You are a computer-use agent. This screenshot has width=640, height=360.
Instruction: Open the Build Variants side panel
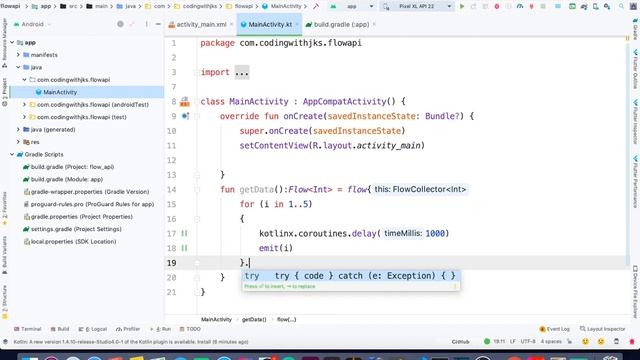(4, 254)
